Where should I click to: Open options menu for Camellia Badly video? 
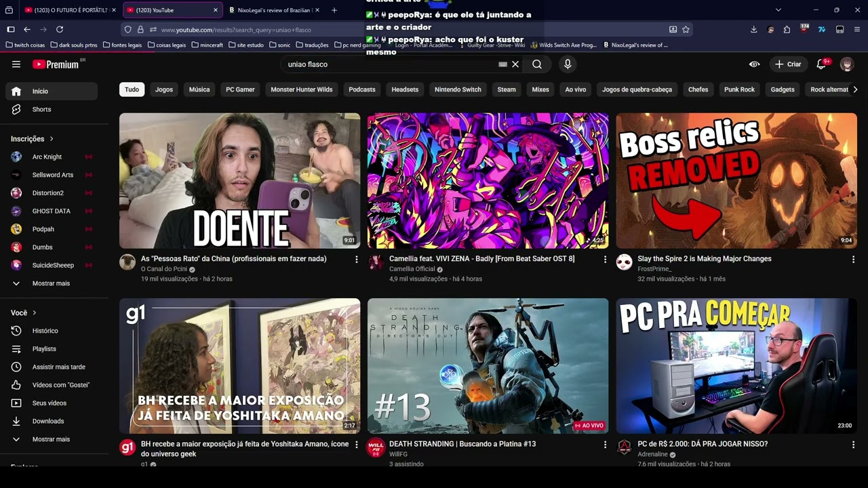click(605, 260)
